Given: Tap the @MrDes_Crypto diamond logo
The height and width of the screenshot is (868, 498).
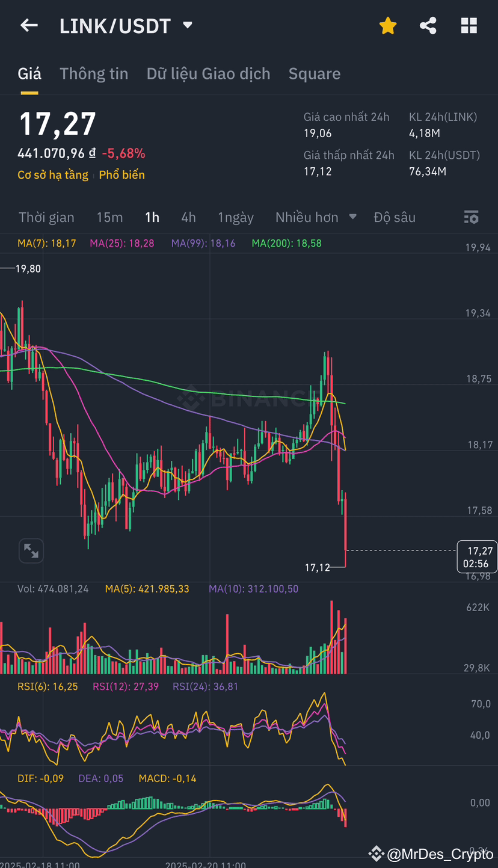Looking at the screenshot, I should (376, 853).
